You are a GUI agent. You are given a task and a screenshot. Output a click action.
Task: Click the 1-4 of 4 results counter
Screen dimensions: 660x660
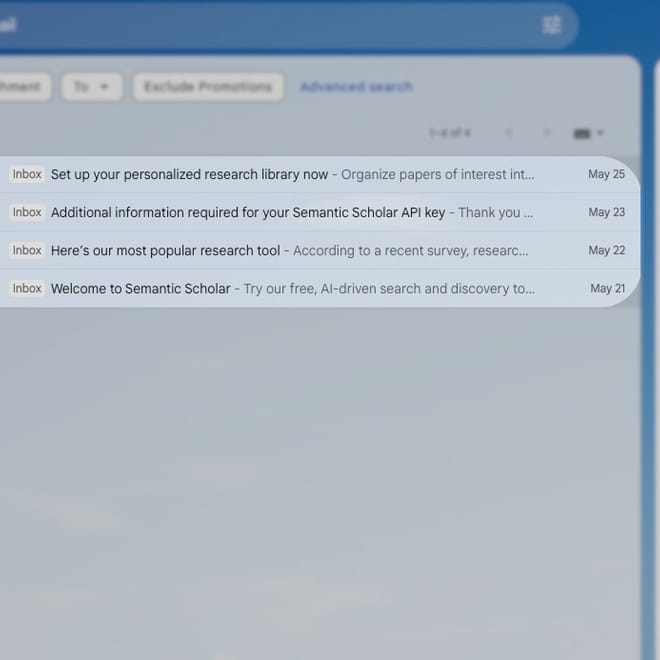pos(450,133)
